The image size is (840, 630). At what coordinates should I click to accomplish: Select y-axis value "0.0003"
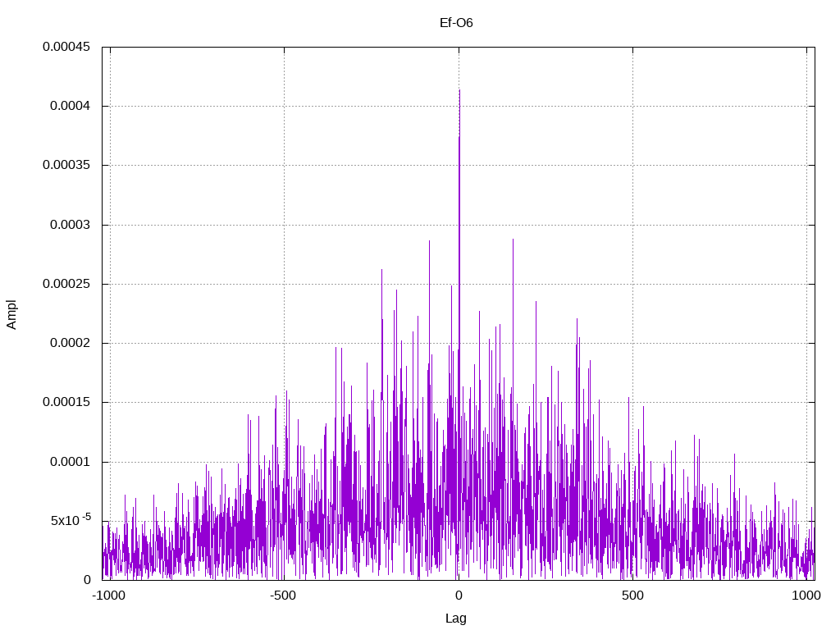tap(71, 225)
